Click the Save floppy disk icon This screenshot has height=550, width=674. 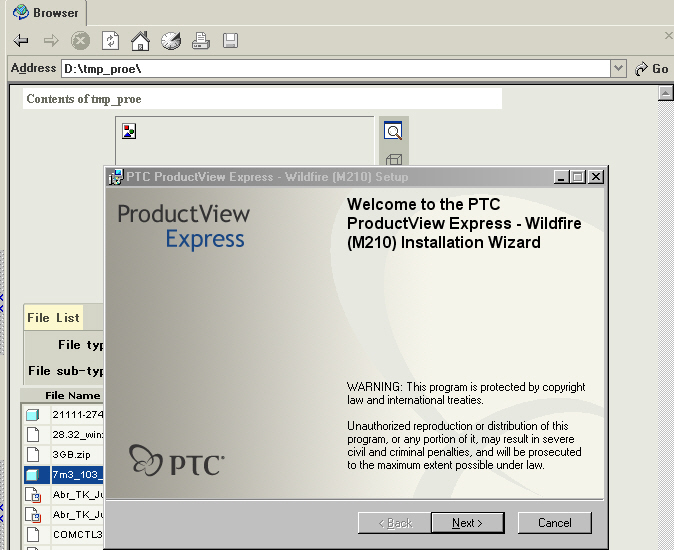pyautogui.click(x=230, y=41)
